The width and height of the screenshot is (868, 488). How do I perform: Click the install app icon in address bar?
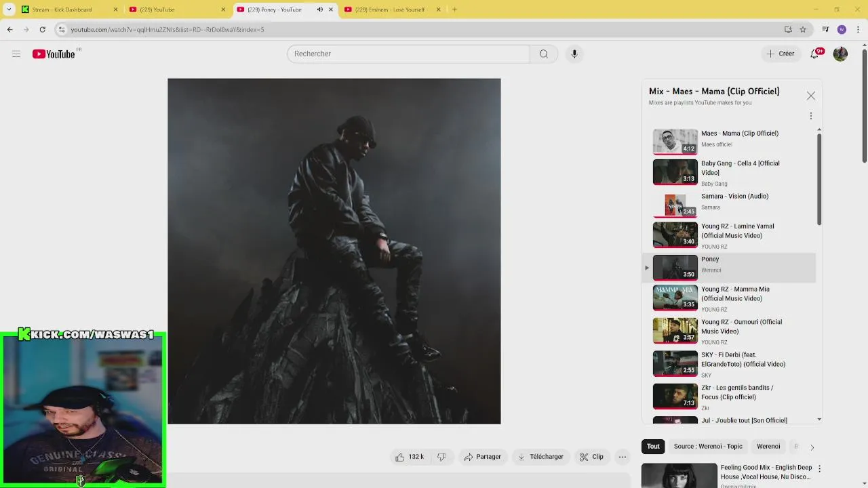pyautogui.click(x=788, y=29)
